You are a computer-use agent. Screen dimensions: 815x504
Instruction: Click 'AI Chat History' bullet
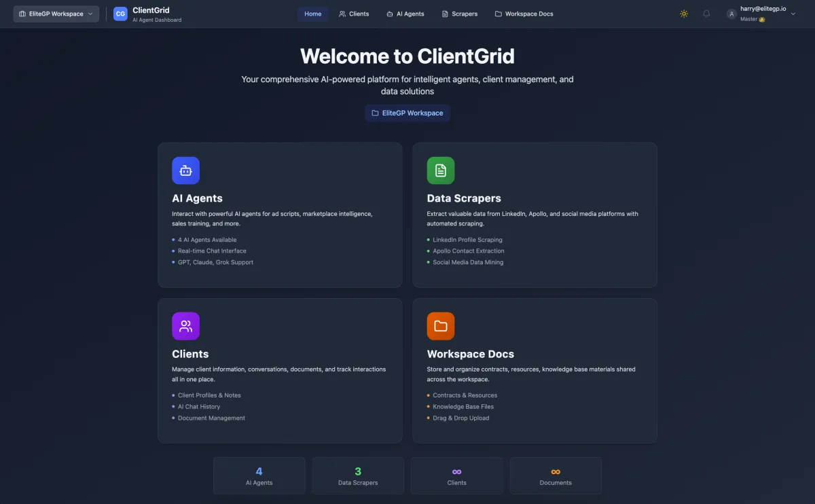point(199,407)
